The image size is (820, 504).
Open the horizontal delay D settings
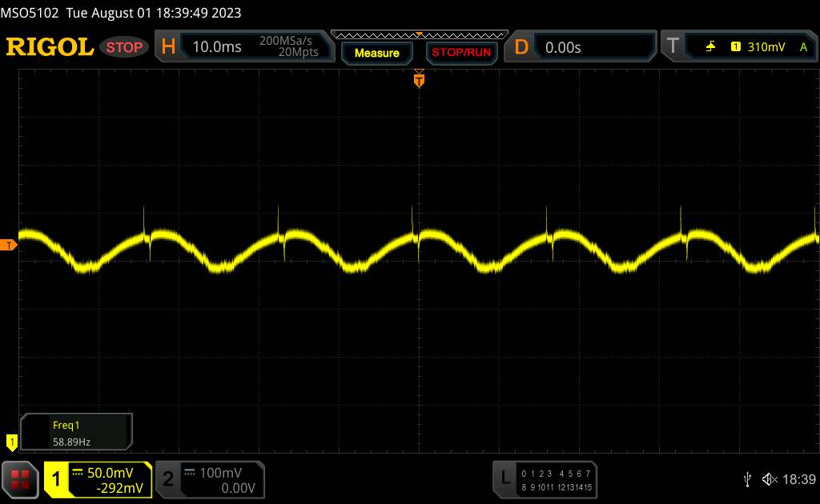point(521,47)
